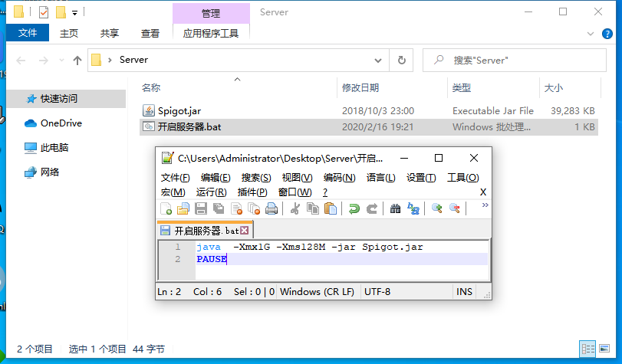Click the Replace icon in toolbar
Screen dimensions: 622x364
coord(413,208)
